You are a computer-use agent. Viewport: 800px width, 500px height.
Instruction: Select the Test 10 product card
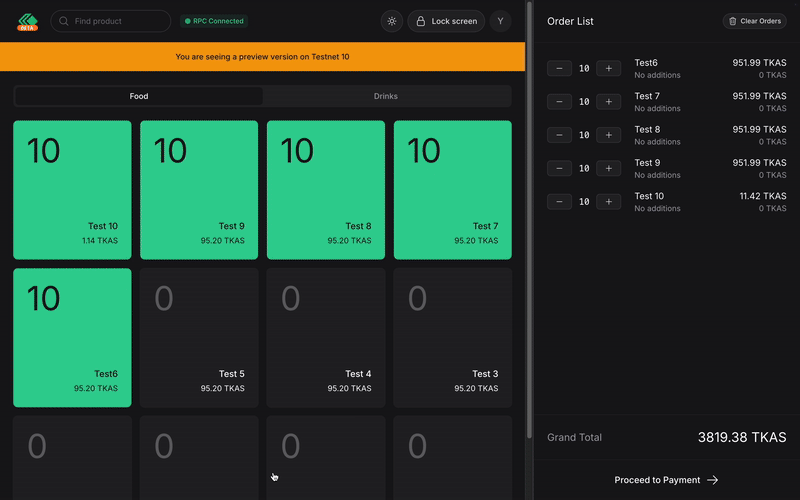(x=72, y=190)
